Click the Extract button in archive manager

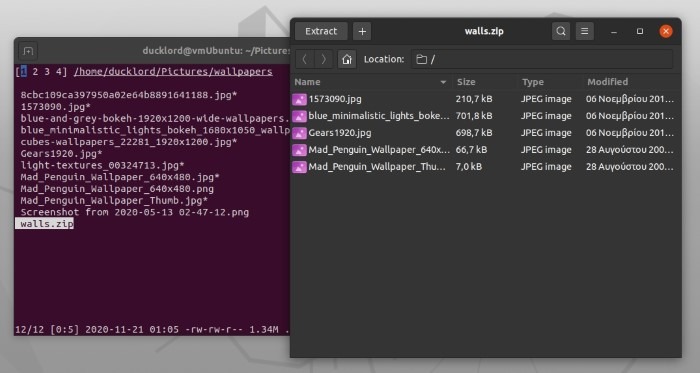pos(321,31)
